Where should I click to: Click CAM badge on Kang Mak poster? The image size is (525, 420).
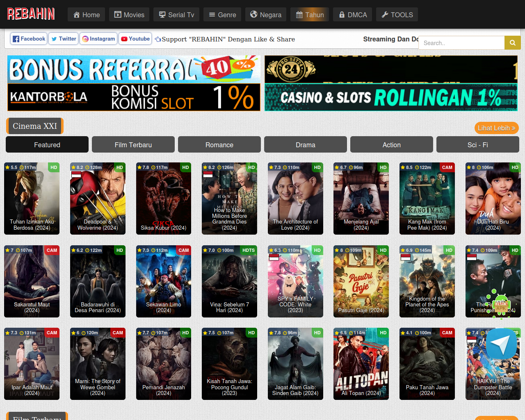(x=447, y=167)
